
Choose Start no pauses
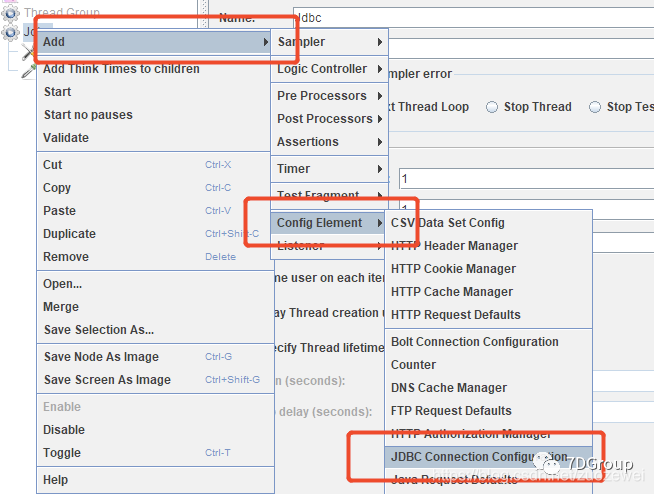[153, 115]
